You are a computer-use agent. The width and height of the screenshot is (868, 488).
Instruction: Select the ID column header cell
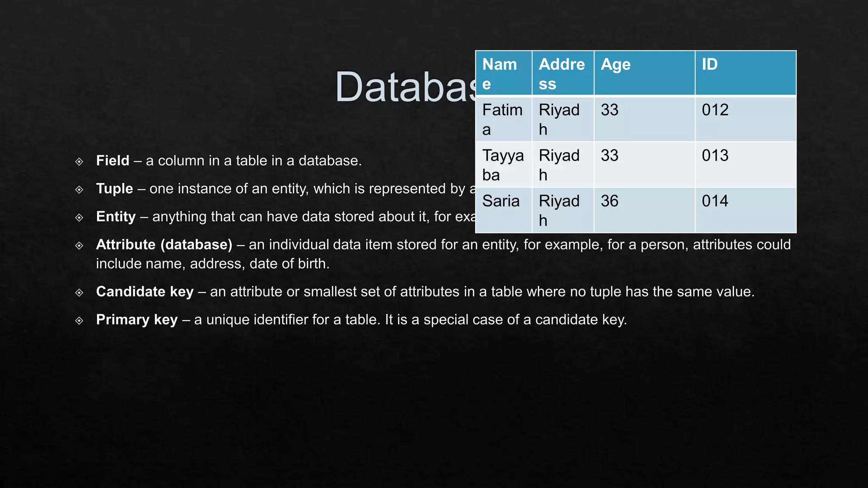(x=746, y=73)
